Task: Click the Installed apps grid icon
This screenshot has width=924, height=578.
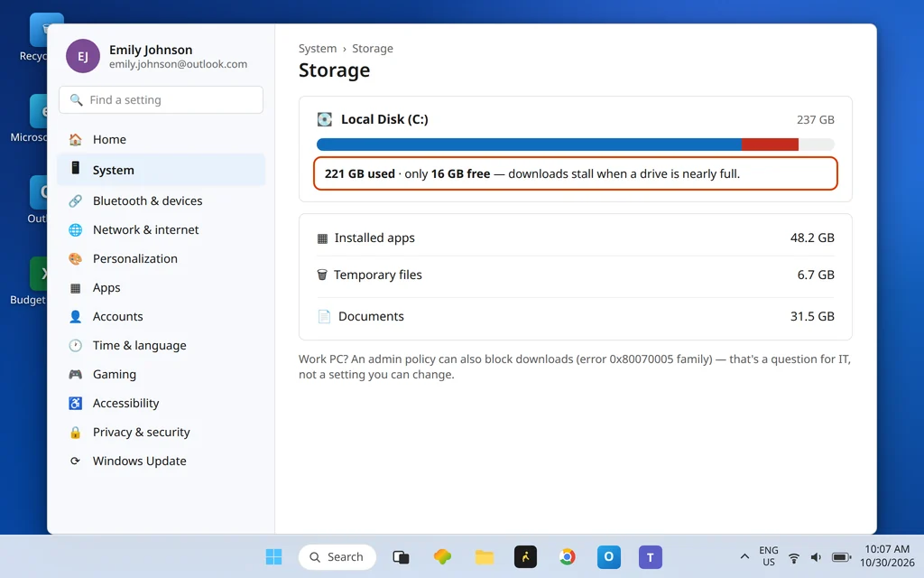Action: [x=322, y=238]
